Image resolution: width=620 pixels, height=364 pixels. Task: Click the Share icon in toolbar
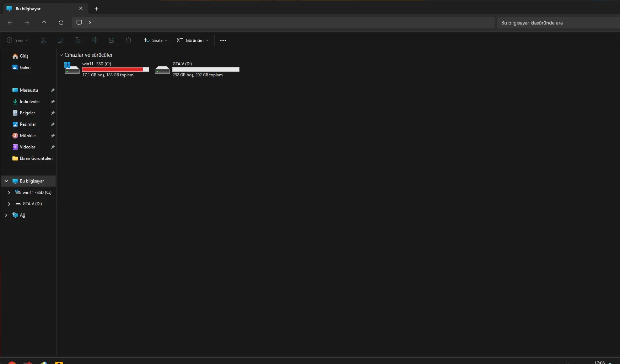[112, 40]
